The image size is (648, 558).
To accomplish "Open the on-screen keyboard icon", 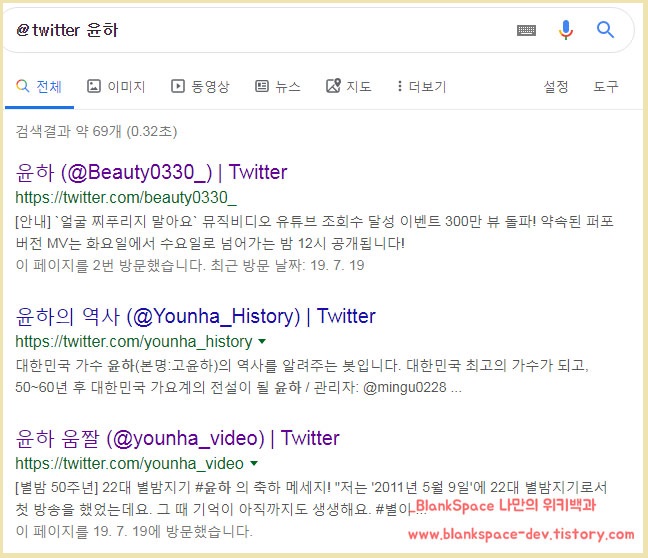I will (526, 30).
